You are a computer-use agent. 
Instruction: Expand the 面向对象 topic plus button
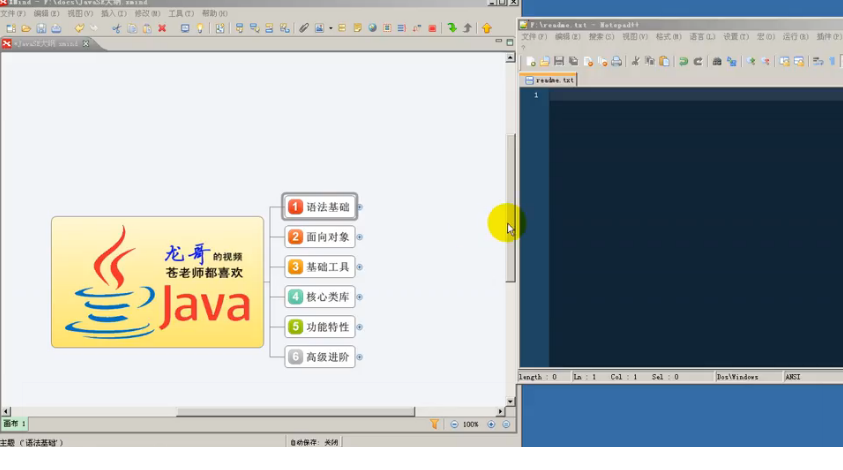tap(360, 237)
